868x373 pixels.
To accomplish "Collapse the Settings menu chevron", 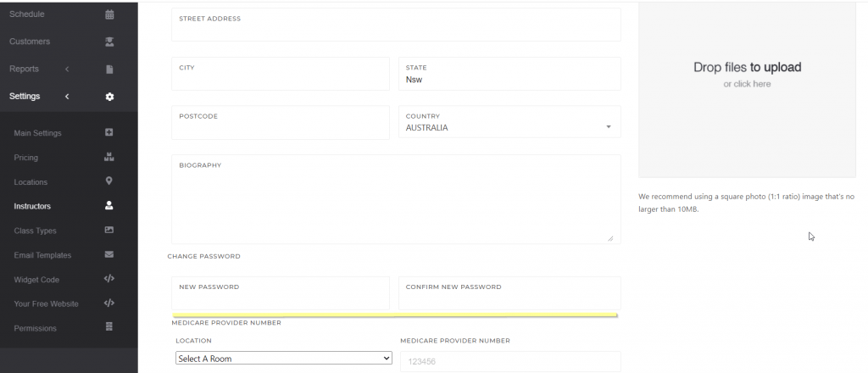I will [67, 97].
